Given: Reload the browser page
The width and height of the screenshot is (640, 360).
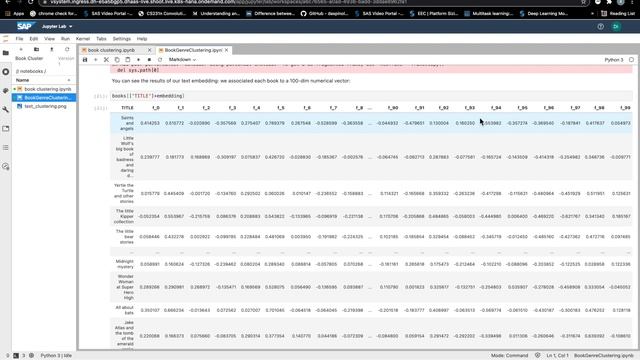Looking at the screenshot, I should [31, 2].
